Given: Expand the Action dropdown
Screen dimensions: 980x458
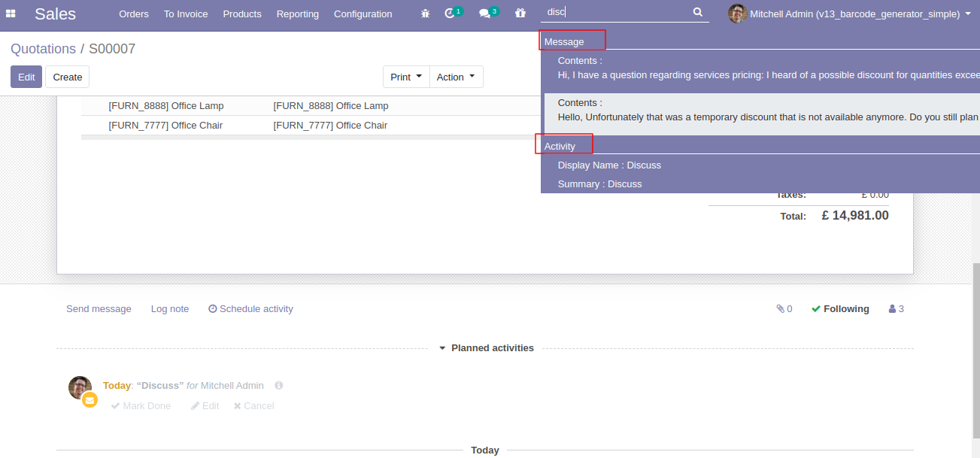Looking at the screenshot, I should click(456, 77).
